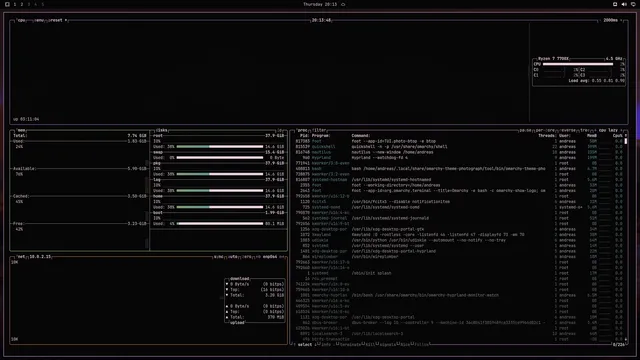Click the scroll down arrow in process list
The image size is (640, 360).
coord(626,339)
